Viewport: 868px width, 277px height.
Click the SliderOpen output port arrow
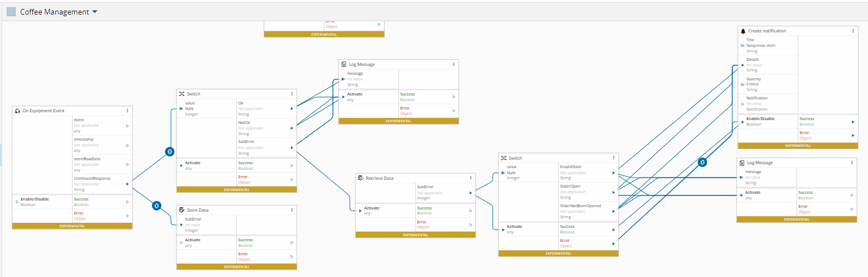tap(613, 193)
